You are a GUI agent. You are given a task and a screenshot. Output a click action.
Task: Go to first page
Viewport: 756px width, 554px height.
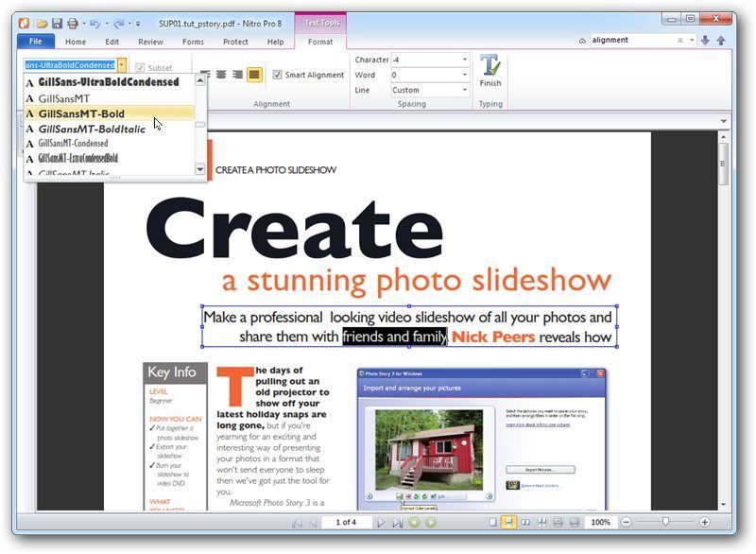click(297, 522)
